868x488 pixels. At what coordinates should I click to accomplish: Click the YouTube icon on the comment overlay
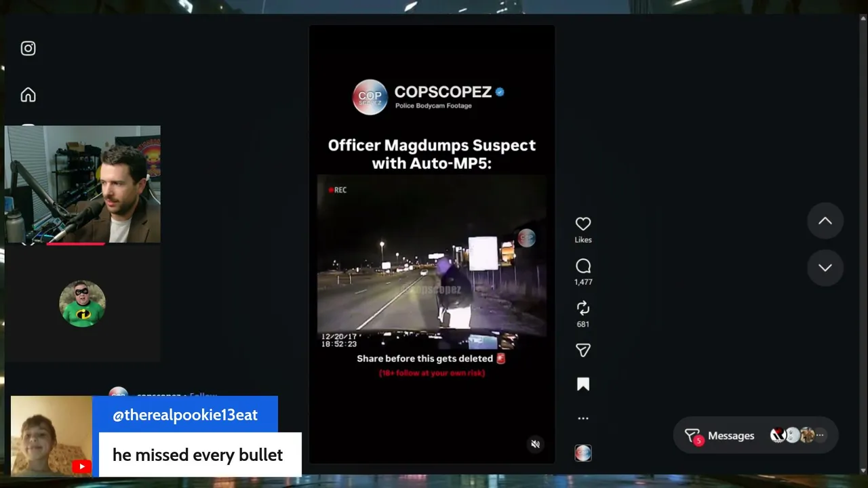pos(81,466)
